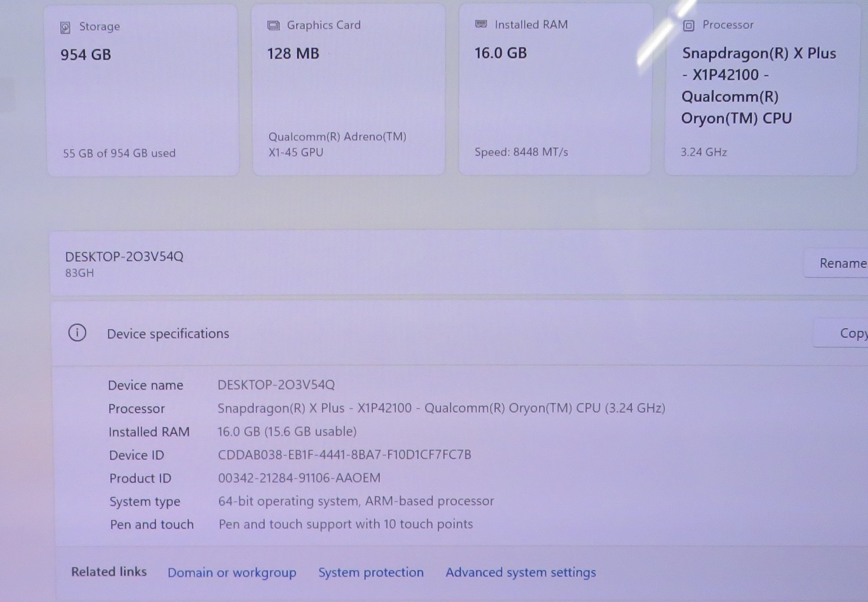
Task: Click the Storage card disk icon
Action: tap(65, 28)
